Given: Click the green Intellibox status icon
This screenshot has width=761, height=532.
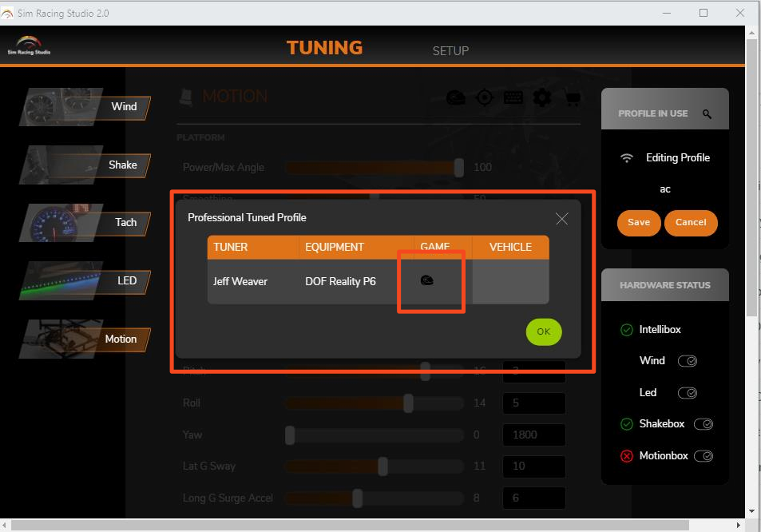Looking at the screenshot, I should coord(627,330).
